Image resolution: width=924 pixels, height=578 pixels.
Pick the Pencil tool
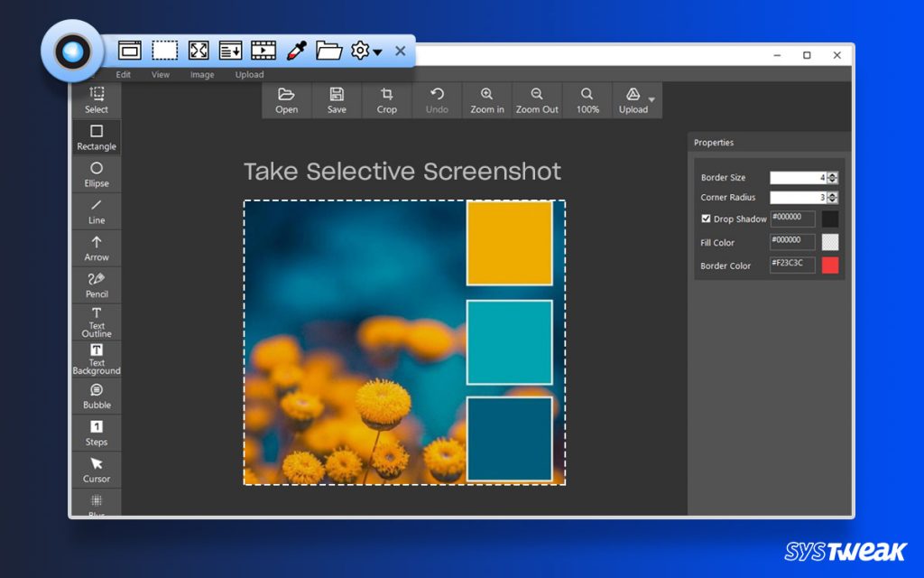pos(96,284)
